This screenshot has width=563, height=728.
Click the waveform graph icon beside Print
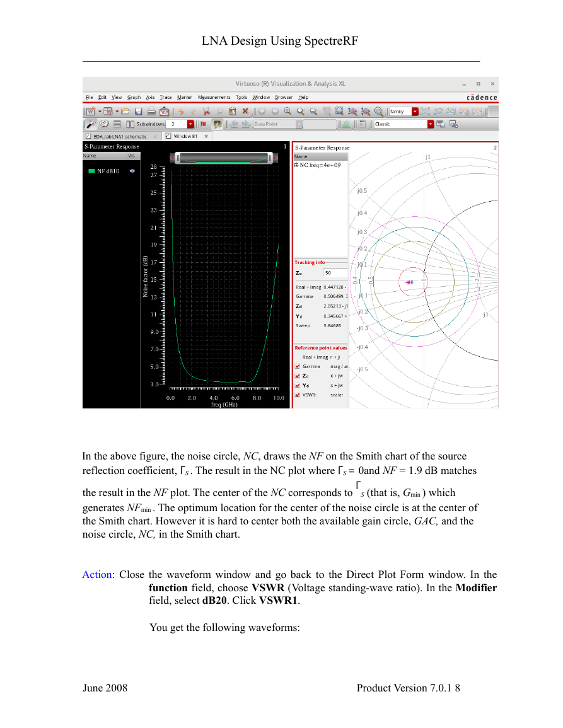164,112
